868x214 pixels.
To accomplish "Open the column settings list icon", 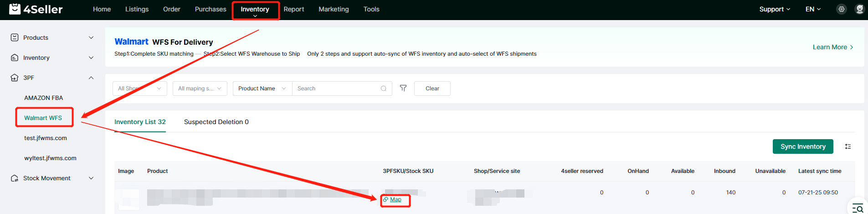I will 847,146.
